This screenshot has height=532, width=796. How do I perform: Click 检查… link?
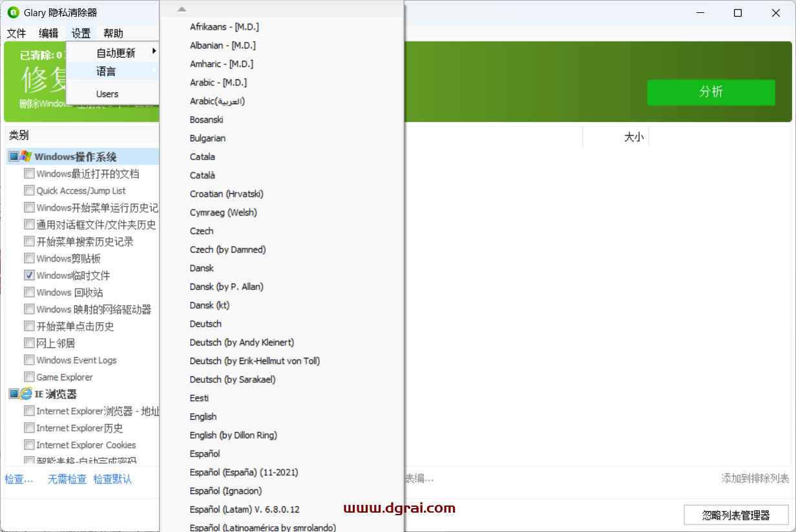(x=19, y=479)
